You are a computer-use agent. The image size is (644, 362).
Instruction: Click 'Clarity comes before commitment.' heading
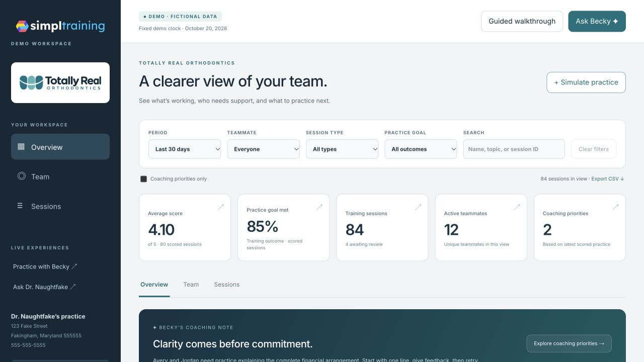click(x=233, y=344)
